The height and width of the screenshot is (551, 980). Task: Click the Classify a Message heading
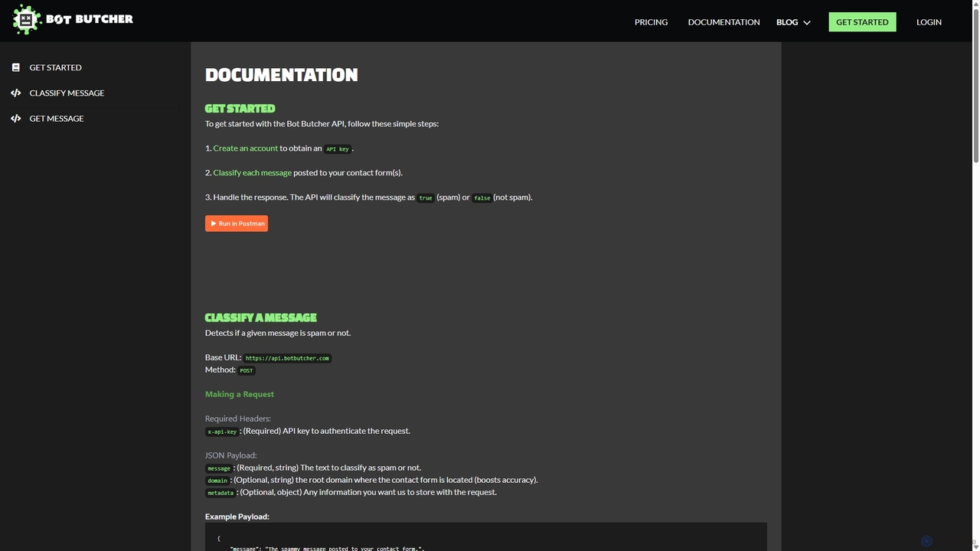coord(260,318)
